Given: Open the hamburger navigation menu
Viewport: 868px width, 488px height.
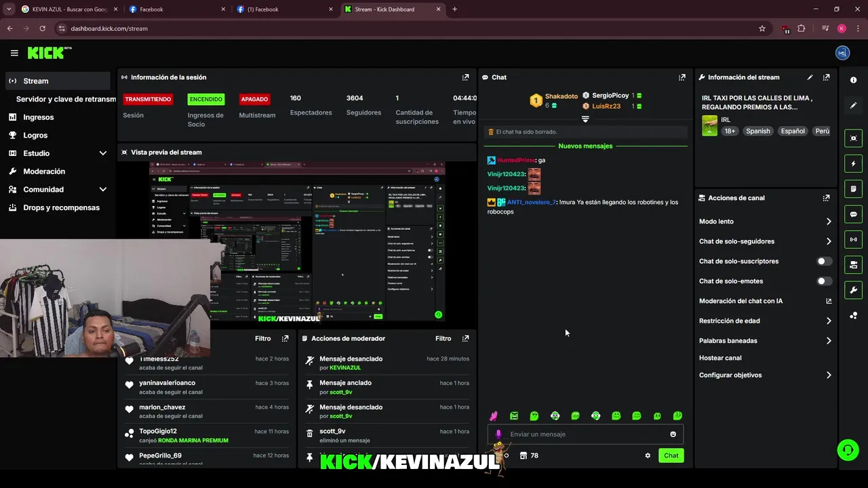Looking at the screenshot, I should coord(14,53).
